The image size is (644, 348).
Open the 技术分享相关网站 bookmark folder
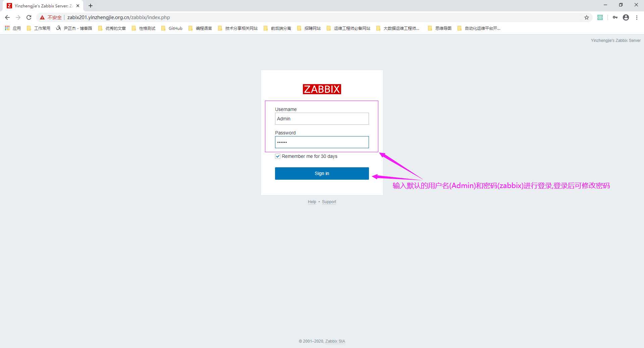click(238, 28)
